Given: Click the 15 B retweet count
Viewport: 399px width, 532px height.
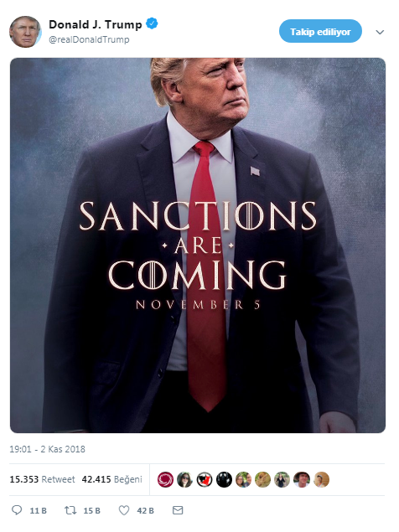Looking at the screenshot, I should 91,510.
